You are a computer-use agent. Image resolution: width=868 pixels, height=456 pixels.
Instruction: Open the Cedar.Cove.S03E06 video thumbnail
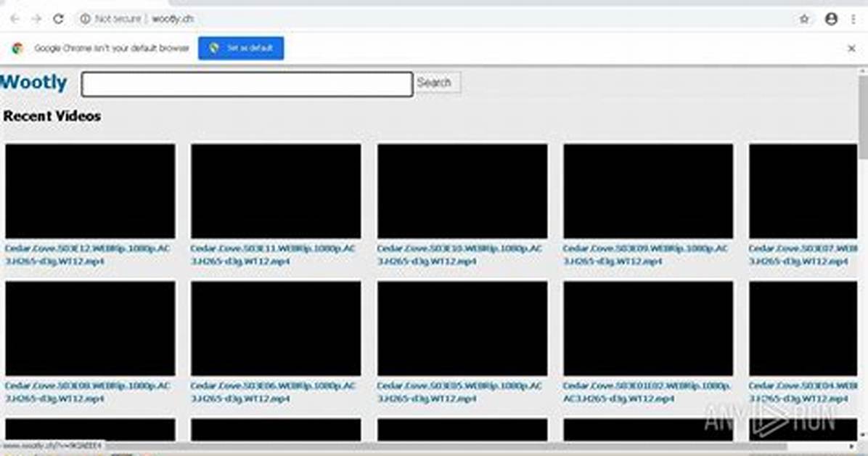276,328
